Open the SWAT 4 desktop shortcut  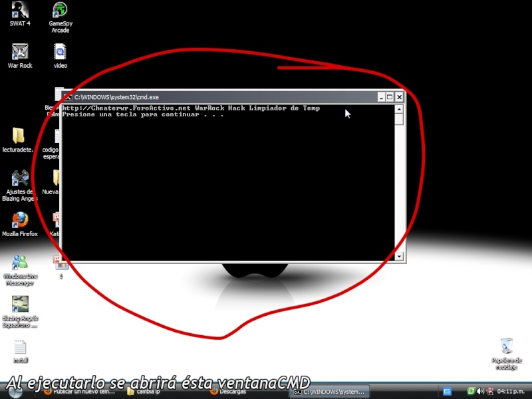pos(20,13)
